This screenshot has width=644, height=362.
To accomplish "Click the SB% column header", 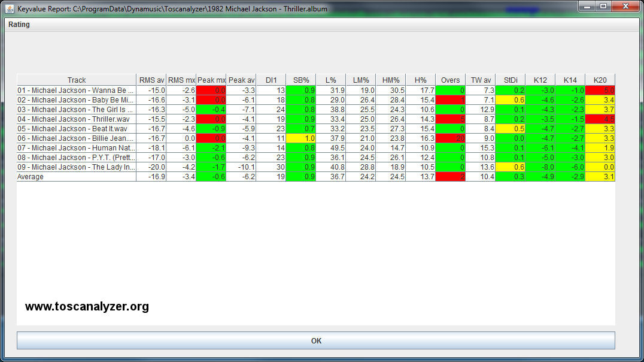I will pos(301,80).
